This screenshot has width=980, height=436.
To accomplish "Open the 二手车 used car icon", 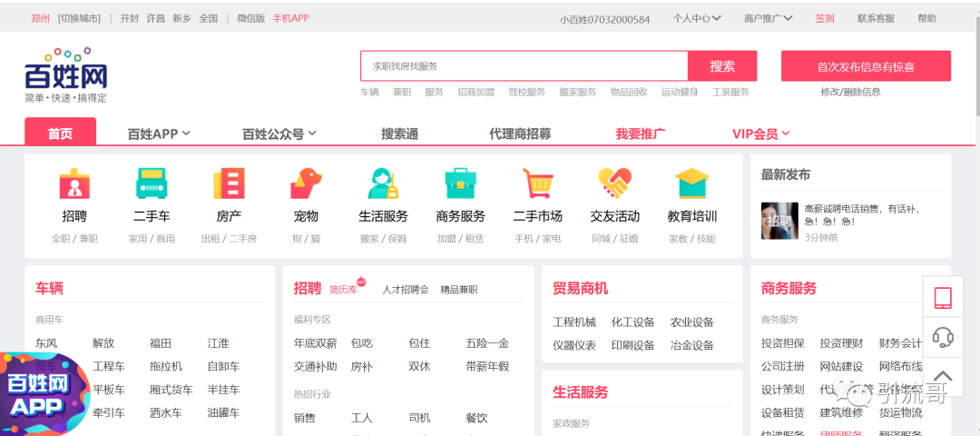I will (x=152, y=184).
